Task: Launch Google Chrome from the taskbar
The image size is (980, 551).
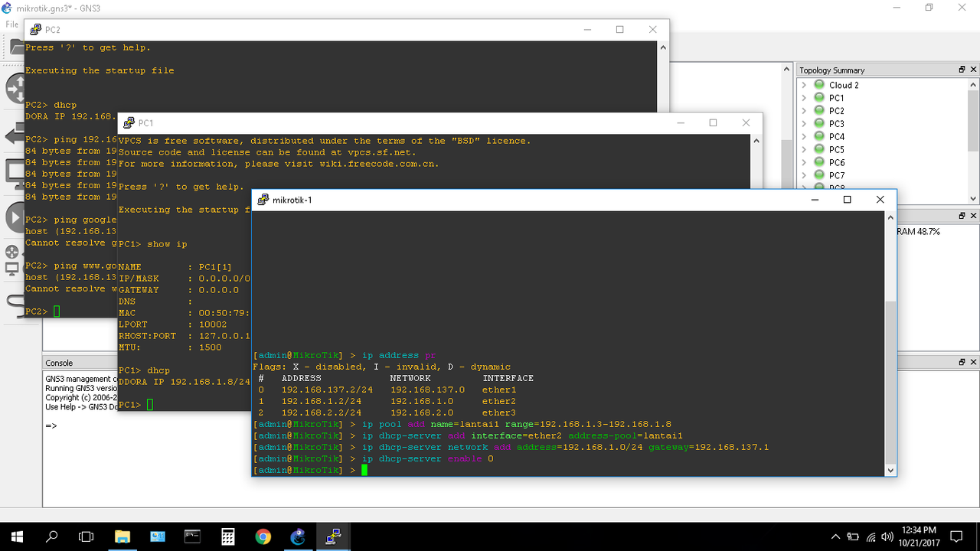Action: tap(263, 536)
